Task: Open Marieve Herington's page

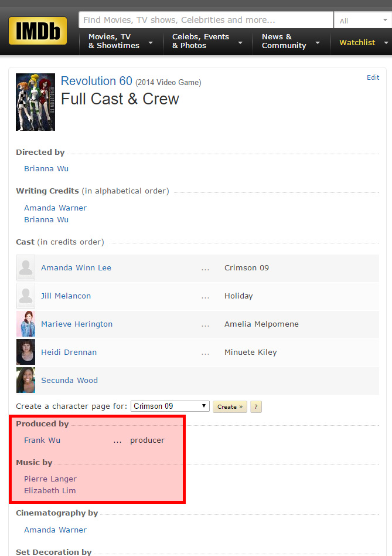Action: tap(77, 324)
